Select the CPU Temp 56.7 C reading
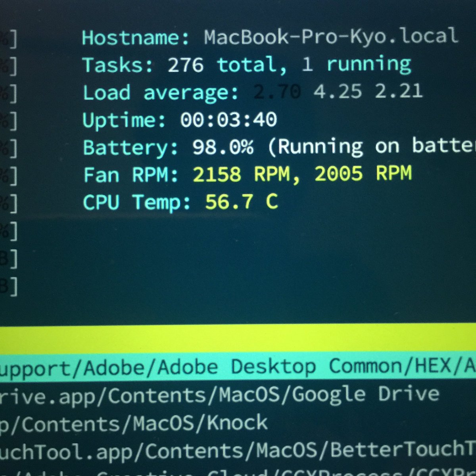The height and width of the screenshot is (476, 476). coord(242,202)
